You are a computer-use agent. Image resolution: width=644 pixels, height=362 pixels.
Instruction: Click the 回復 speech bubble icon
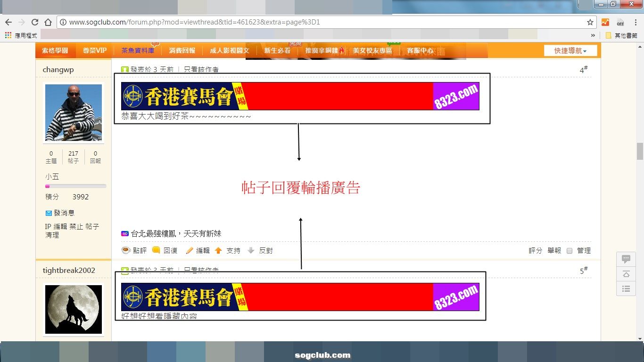156,251
